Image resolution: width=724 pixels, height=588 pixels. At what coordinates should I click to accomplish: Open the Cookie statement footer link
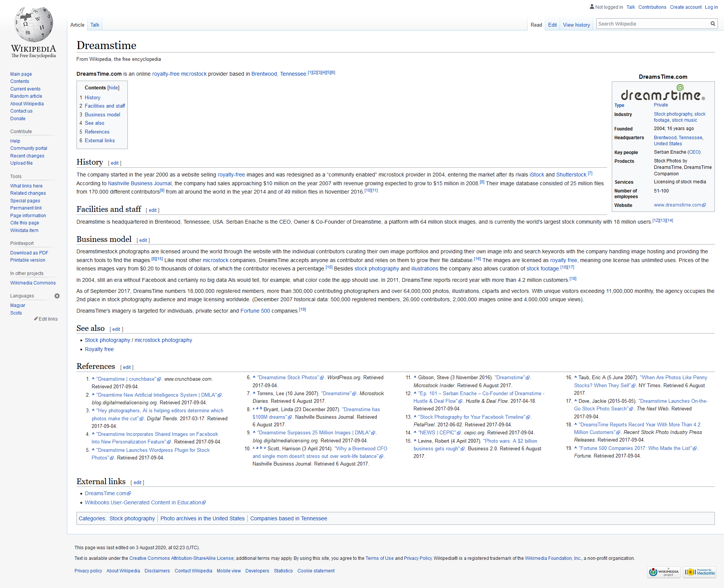(x=316, y=571)
